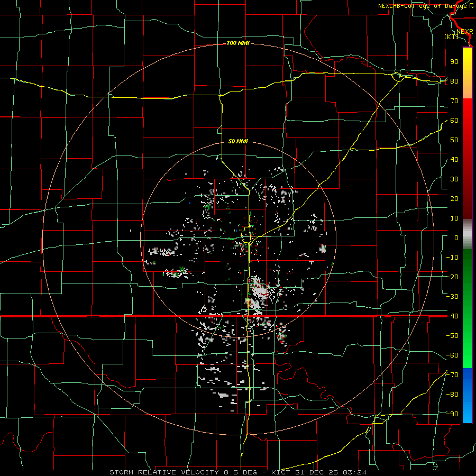
Task: Click the NEXR label above the scale
Action: click(x=465, y=32)
